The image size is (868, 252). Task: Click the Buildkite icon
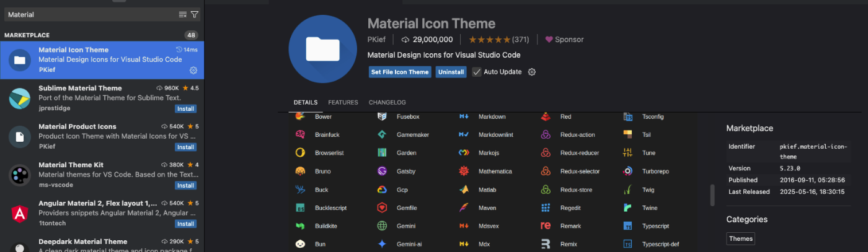click(x=299, y=226)
